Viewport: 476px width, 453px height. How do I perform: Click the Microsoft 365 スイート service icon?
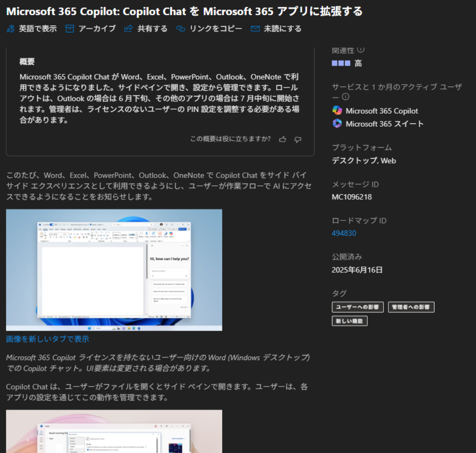pyautogui.click(x=337, y=123)
